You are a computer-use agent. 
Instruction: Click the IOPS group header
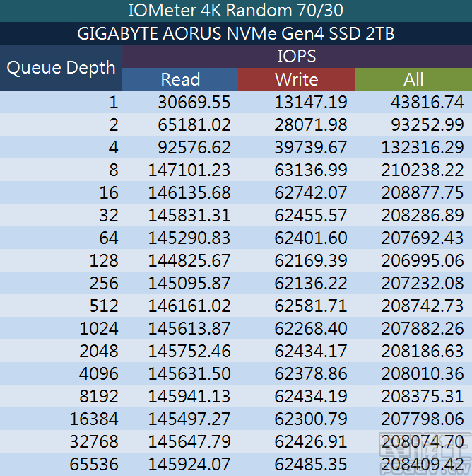297,57
